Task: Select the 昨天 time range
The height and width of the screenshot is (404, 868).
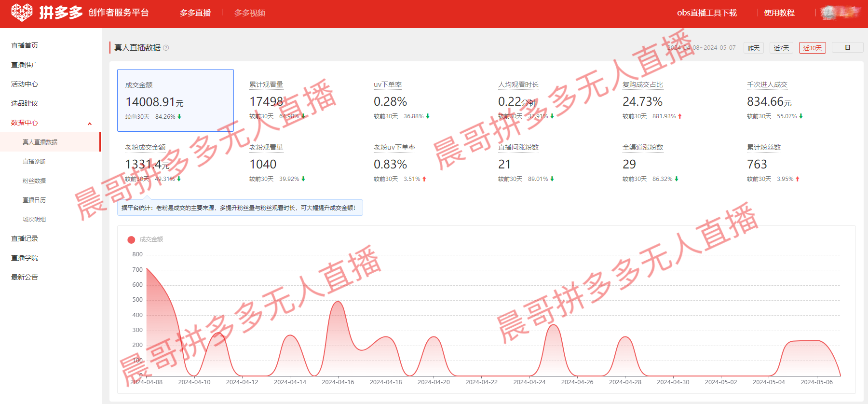Action: [753, 48]
